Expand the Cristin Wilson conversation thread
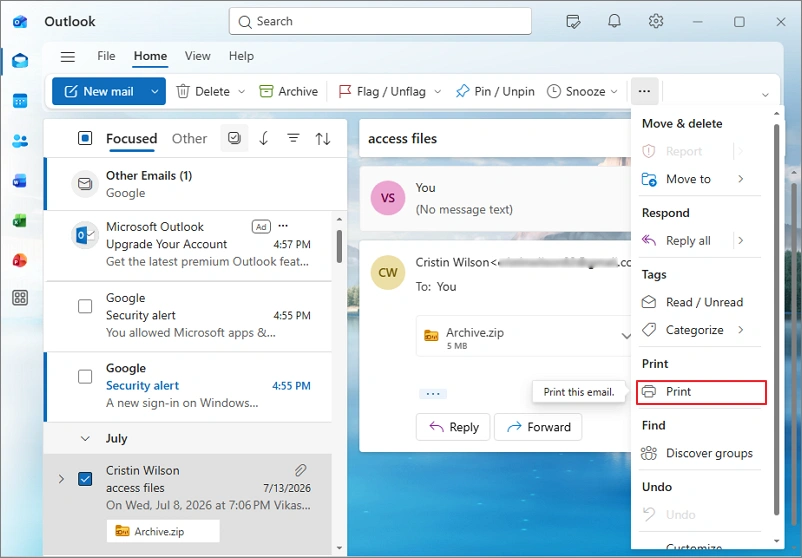The height and width of the screenshot is (558, 802). pyautogui.click(x=61, y=479)
